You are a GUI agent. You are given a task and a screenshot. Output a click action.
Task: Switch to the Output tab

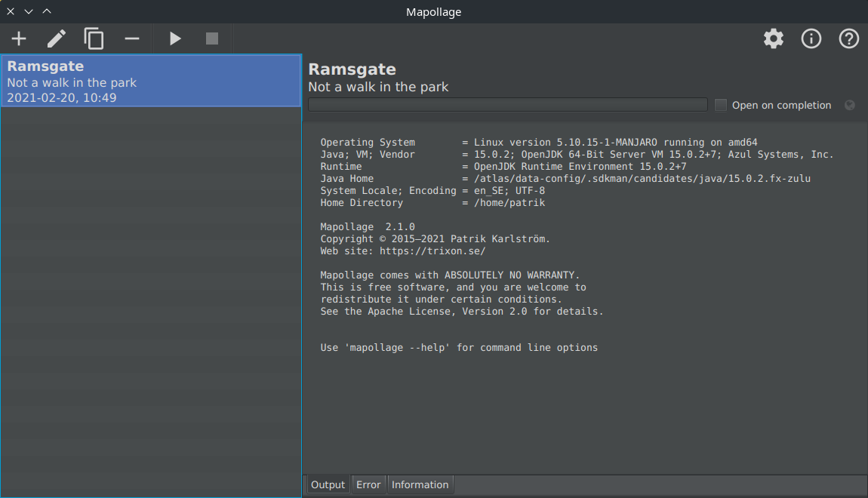click(328, 484)
